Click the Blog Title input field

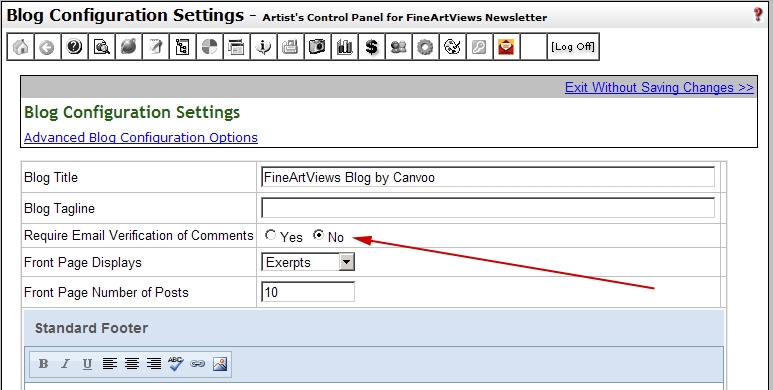488,177
